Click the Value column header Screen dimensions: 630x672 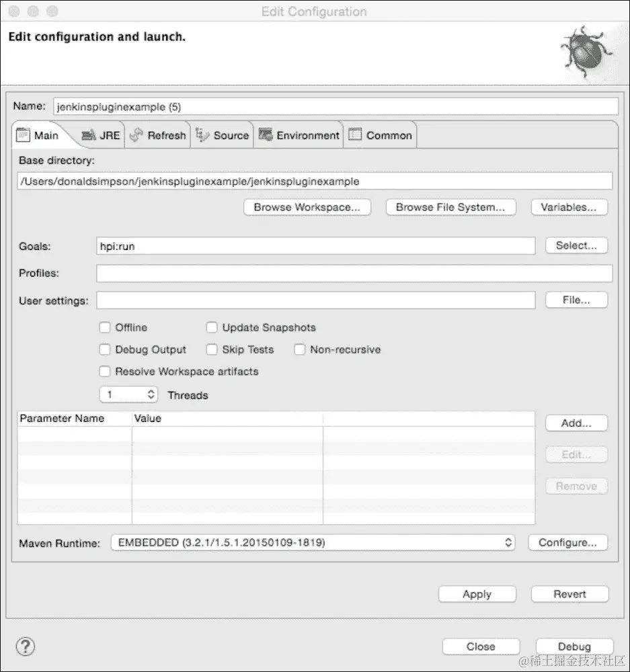click(x=227, y=418)
